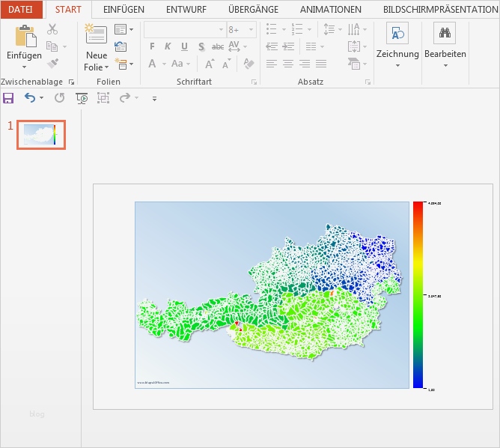
Task: Click the undo arrow in the quick access toolbar
Action: pyautogui.click(x=29, y=97)
